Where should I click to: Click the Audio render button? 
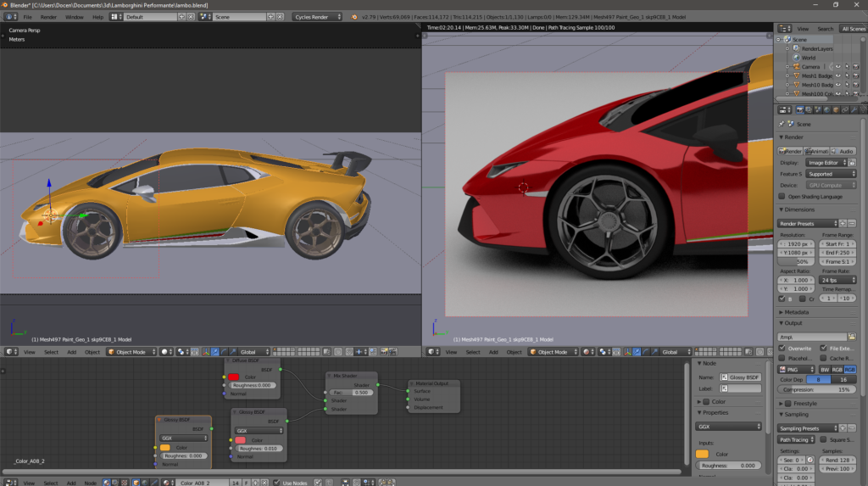(x=843, y=151)
